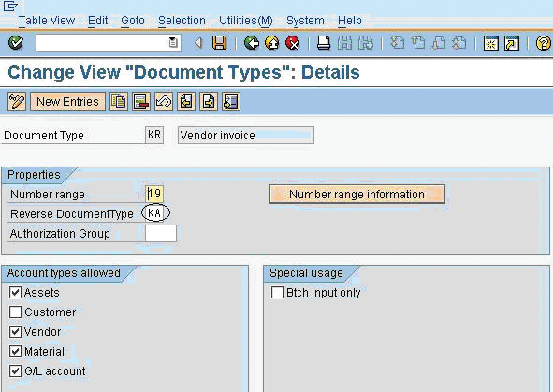553x392 pixels.
Task: Cancel with the red X icon
Action: coord(292,43)
